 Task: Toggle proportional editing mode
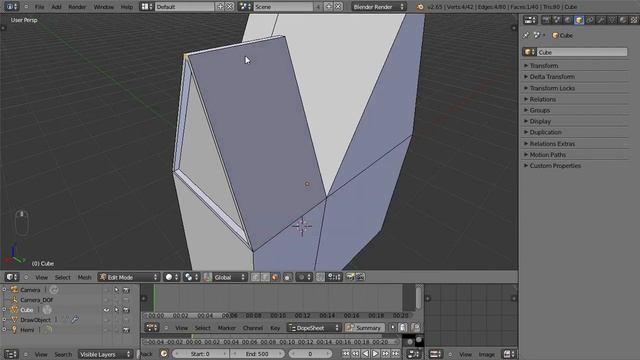(x=304, y=277)
